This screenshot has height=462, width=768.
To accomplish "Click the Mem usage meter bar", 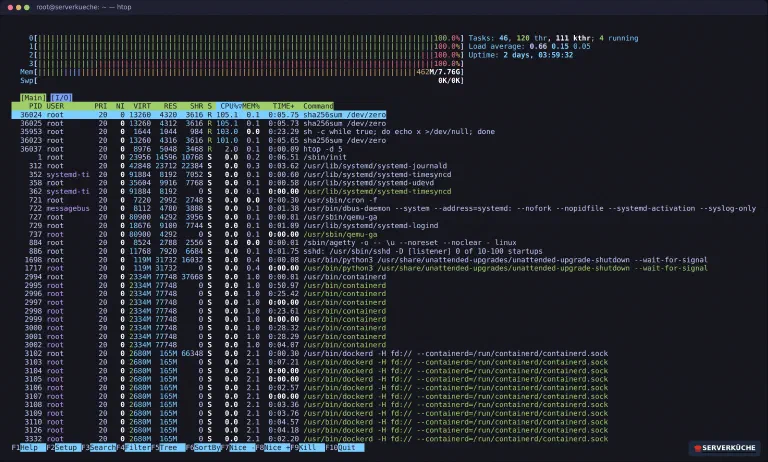I will click(x=242, y=72).
